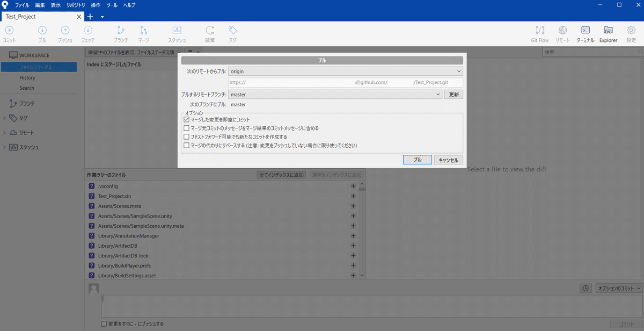Click '全てインデックスに追加' button

coord(282,175)
